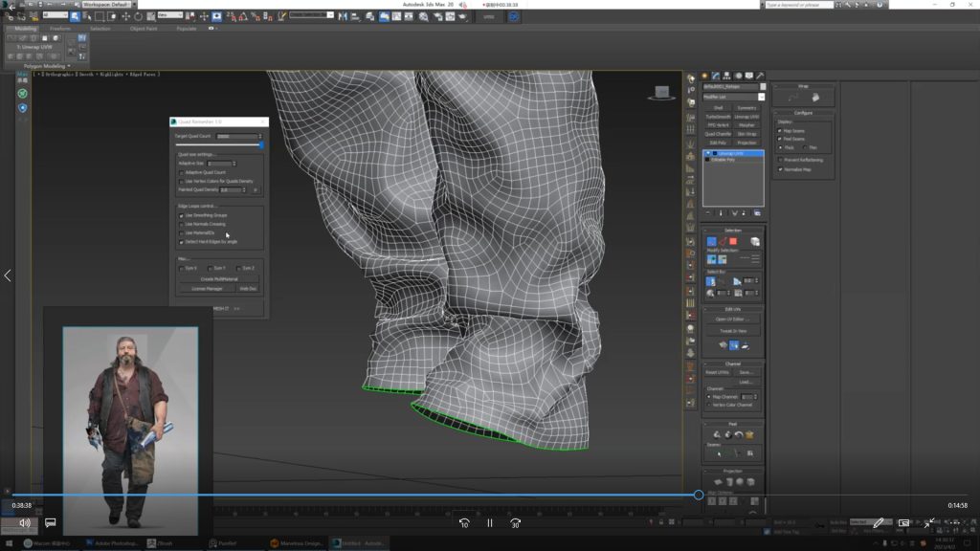Skip forward 30 seconds in the video
This screenshot has height=551, width=980.
[x=515, y=523]
